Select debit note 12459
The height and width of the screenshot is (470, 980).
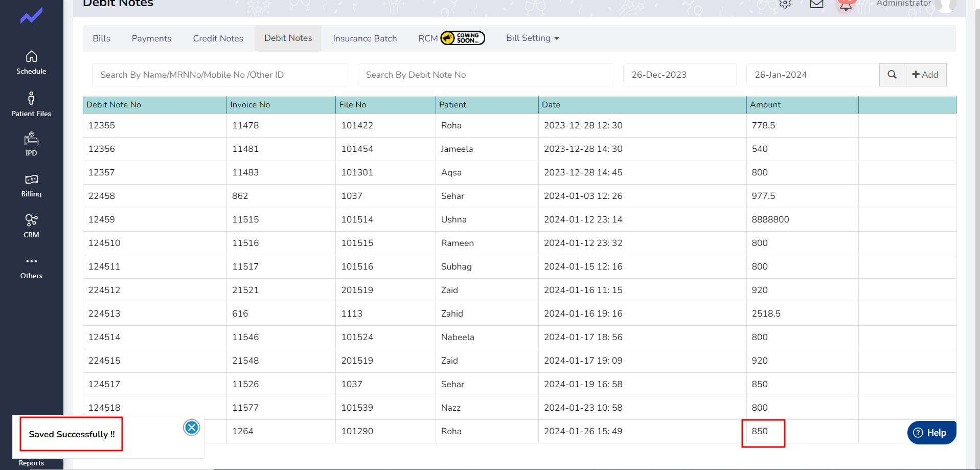click(102, 219)
